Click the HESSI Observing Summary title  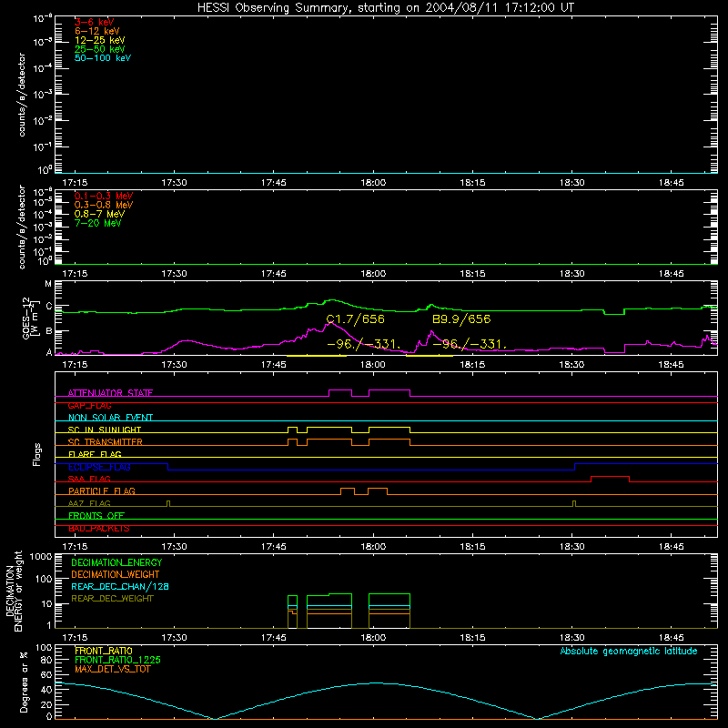click(x=385, y=8)
